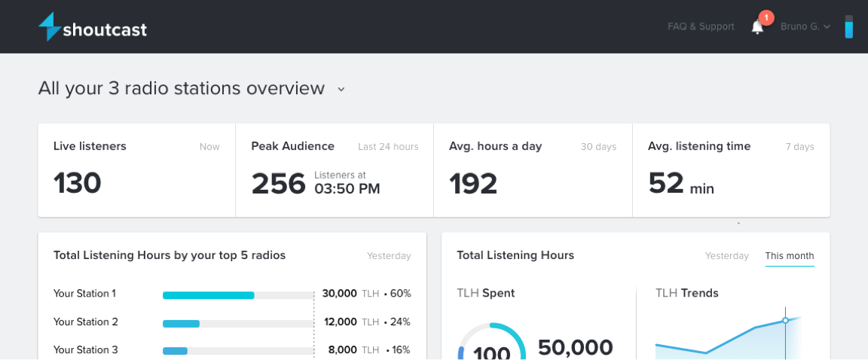Open the Your Station 1 label

pyautogui.click(x=84, y=294)
